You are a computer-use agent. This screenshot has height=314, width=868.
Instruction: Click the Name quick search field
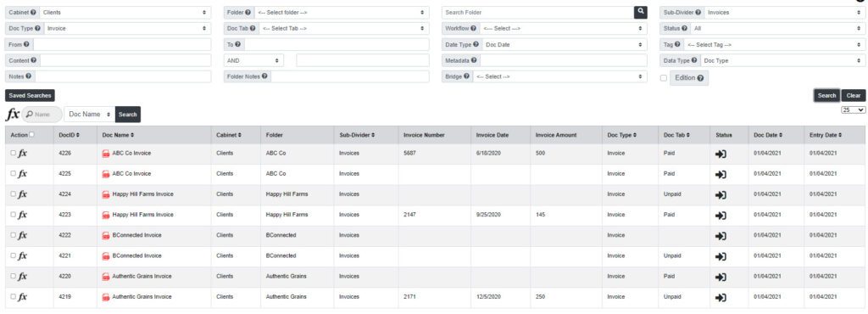(42, 114)
